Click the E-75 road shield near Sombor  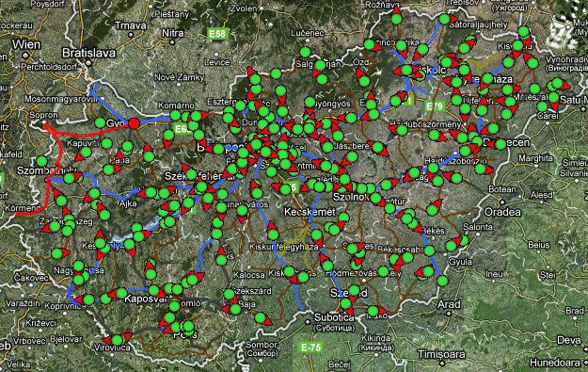point(311,348)
